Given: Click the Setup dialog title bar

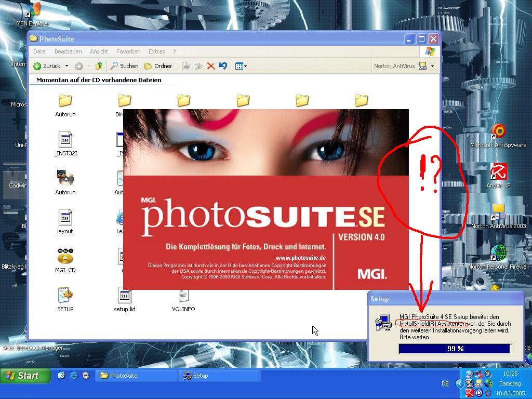Looking at the screenshot, I should coord(445,299).
